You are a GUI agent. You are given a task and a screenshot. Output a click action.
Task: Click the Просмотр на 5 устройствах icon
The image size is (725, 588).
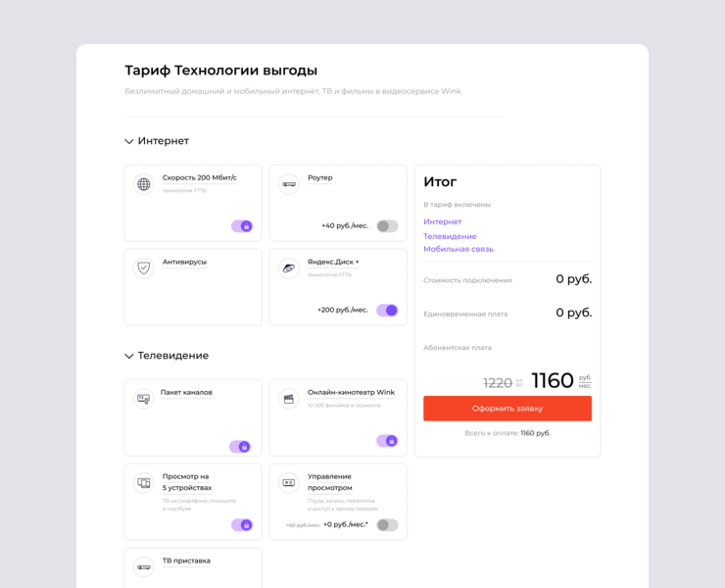[144, 483]
